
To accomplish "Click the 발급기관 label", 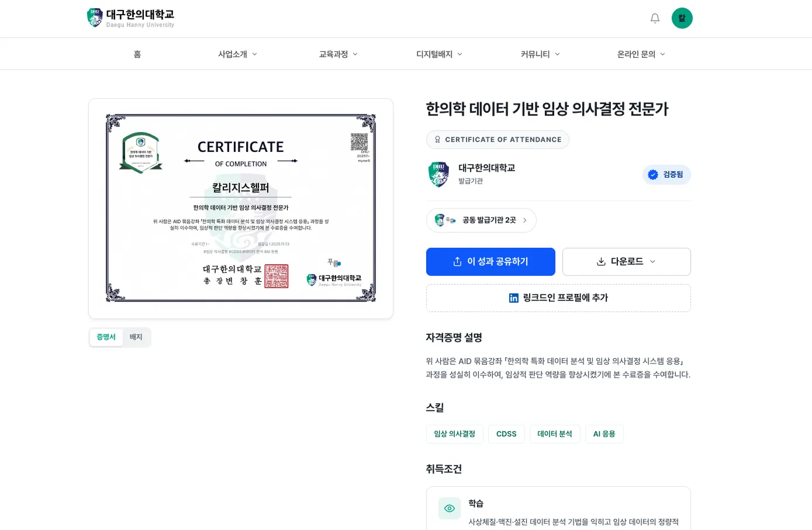I will (471, 181).
